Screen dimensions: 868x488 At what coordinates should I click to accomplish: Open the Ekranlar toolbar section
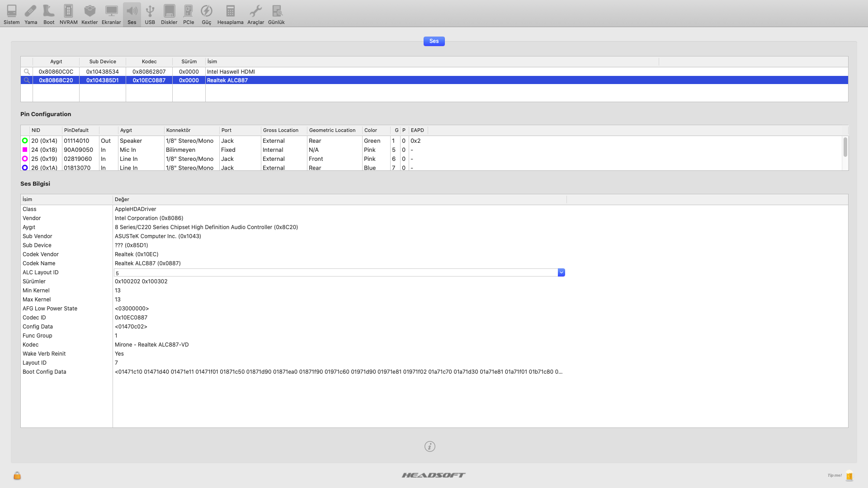click(x=111, y=14)
